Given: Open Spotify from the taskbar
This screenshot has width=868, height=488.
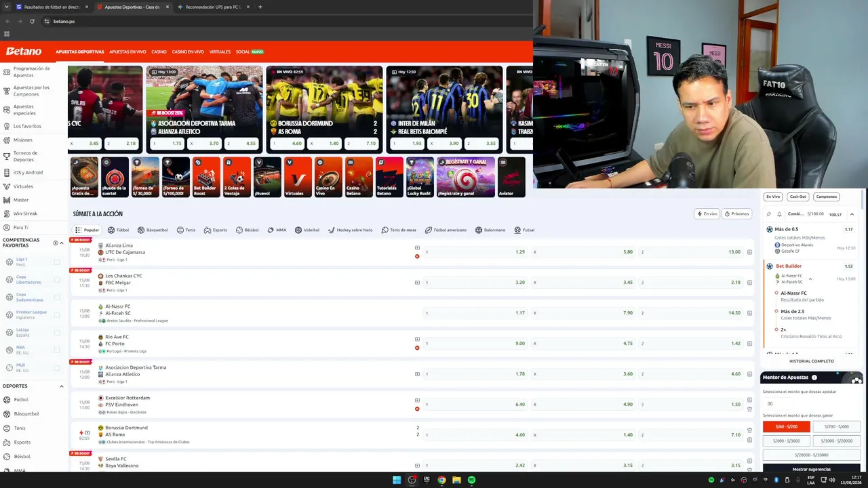Looking at the screenshot, I should point(471,480).
